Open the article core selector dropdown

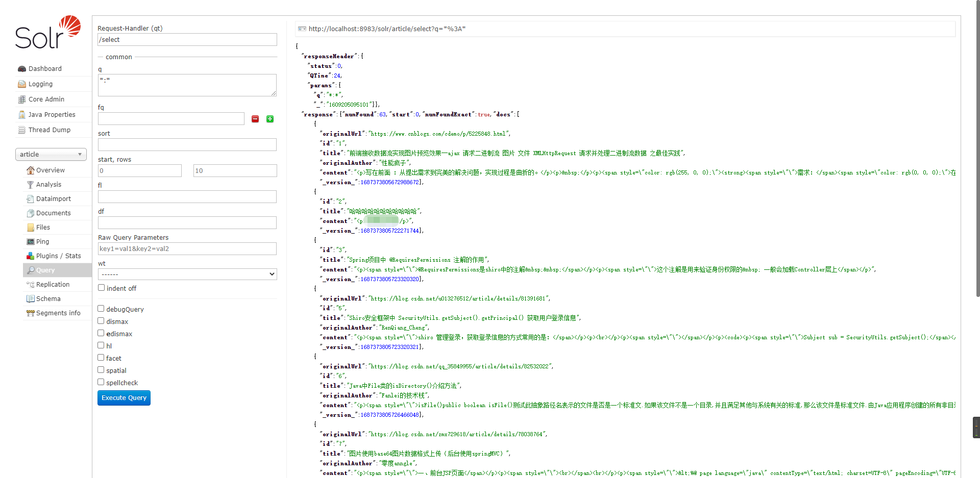pyautogui.click(x=51, y=154)
